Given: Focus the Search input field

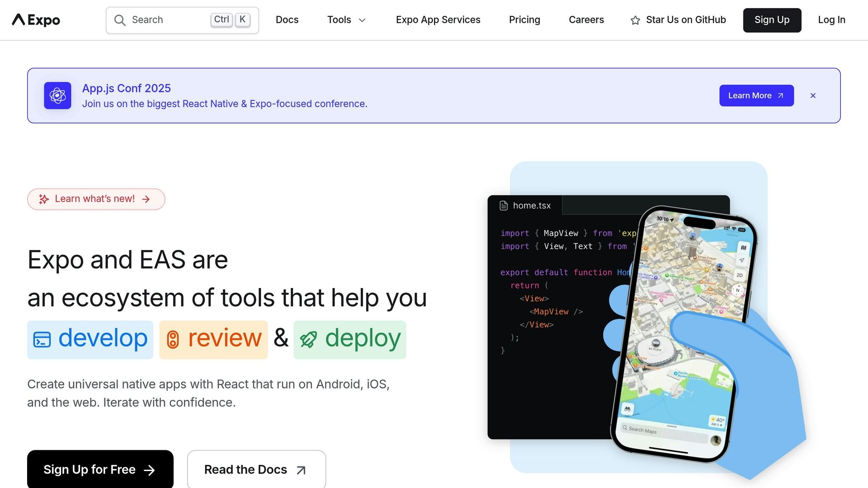Looking at the screenshot, I should (182, 20).
